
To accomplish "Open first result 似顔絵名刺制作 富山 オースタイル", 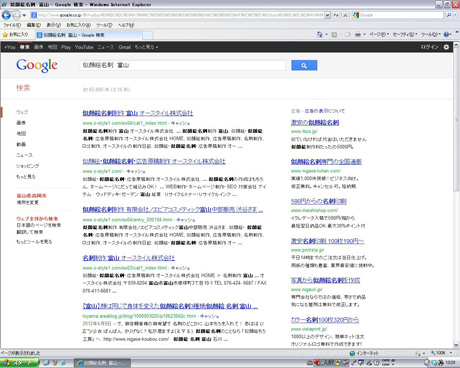I will coord(138,113).
